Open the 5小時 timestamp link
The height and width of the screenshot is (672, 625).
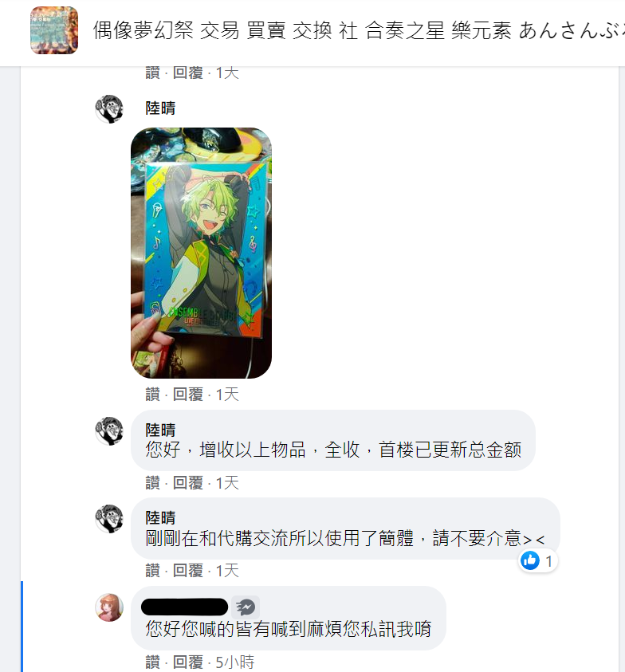point(235,662)
